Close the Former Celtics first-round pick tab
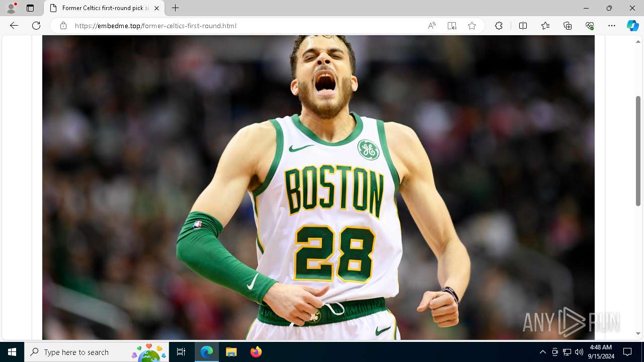The height and width of the screenshot is (362, 644). coord(156,8)
